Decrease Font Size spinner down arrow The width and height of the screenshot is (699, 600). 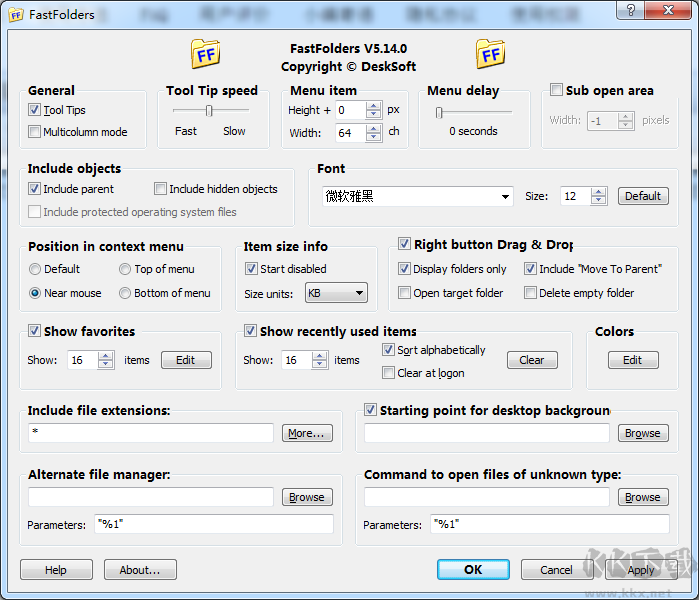(598, 200)
